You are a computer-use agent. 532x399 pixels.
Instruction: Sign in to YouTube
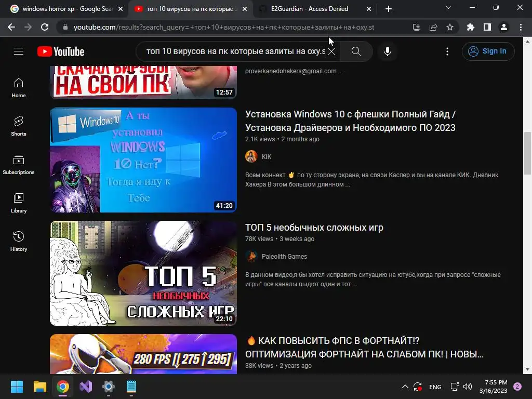click(488, 51)
